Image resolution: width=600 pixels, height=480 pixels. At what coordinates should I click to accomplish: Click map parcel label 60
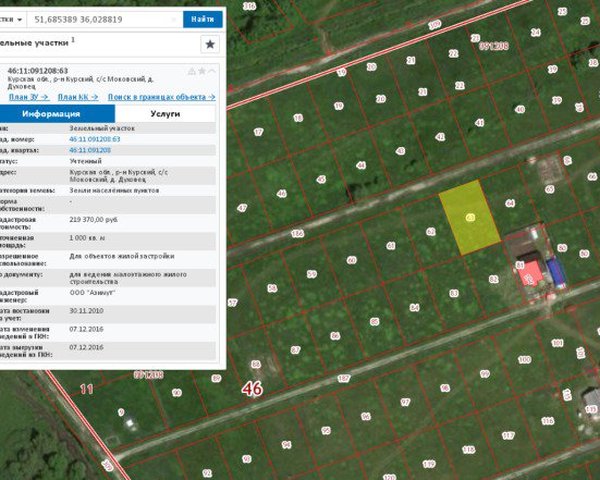351,260
